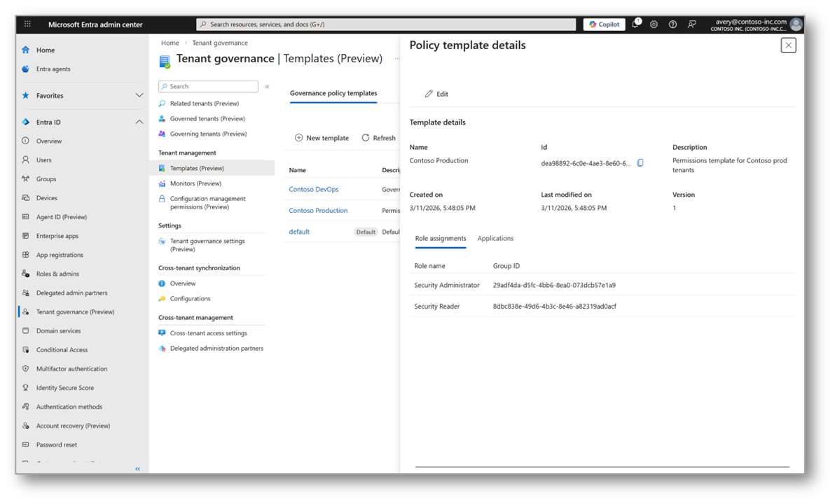The image size is (835, 504).
Task: Click the Agent ID (Preview) icon
Action: (25, 216)
